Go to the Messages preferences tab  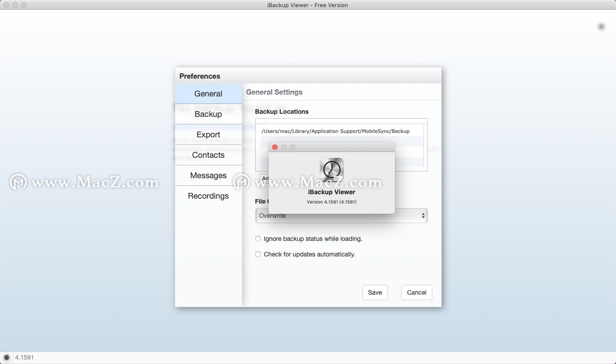click(x=208, y=176)
